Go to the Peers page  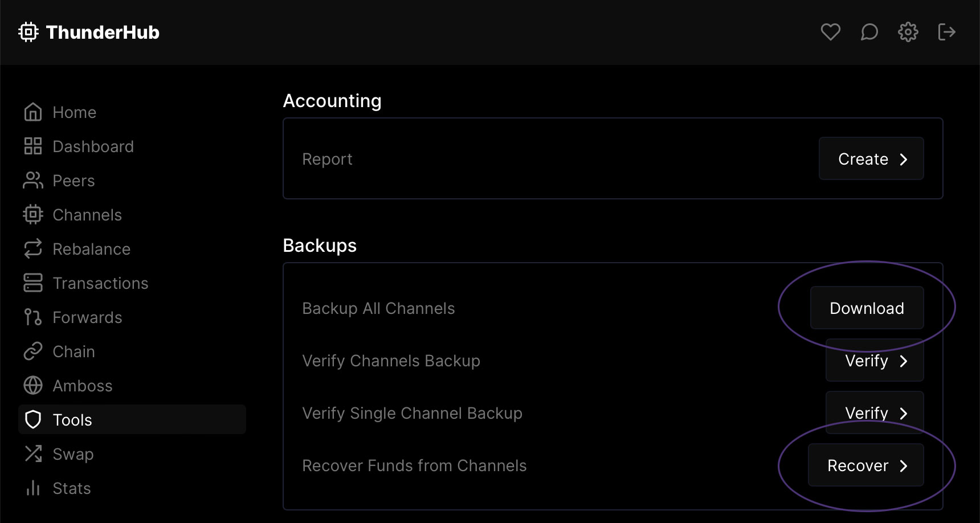pos(73,181)
